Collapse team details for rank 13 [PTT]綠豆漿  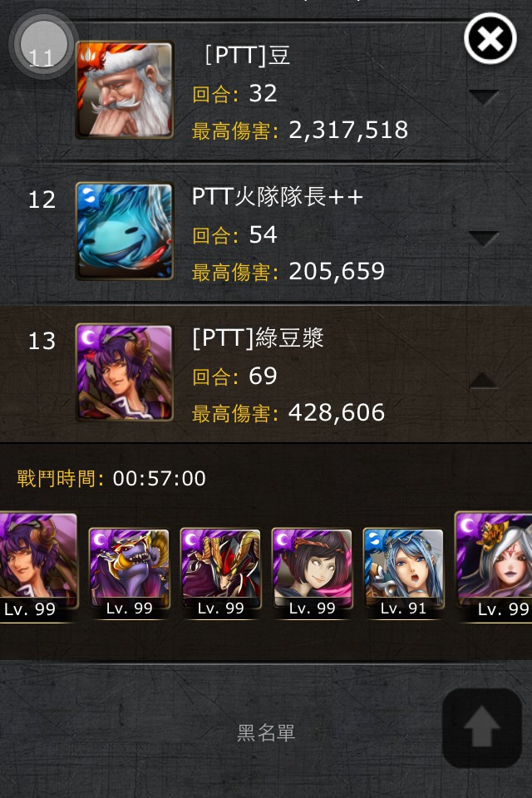tap(483, 380)
